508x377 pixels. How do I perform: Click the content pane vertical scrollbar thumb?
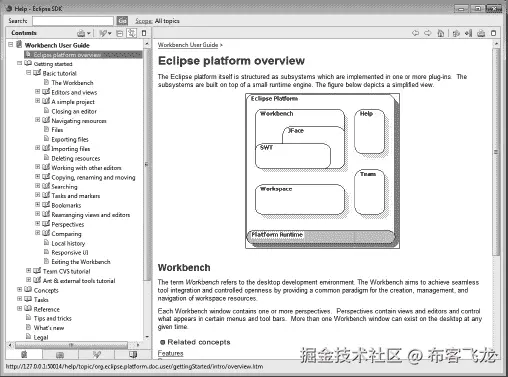click(496, 151)
